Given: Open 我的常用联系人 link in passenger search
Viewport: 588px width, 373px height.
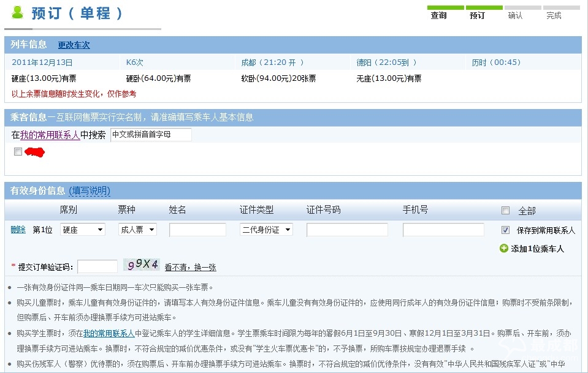Looking at the screenshot, I should (x=50, y=135).
